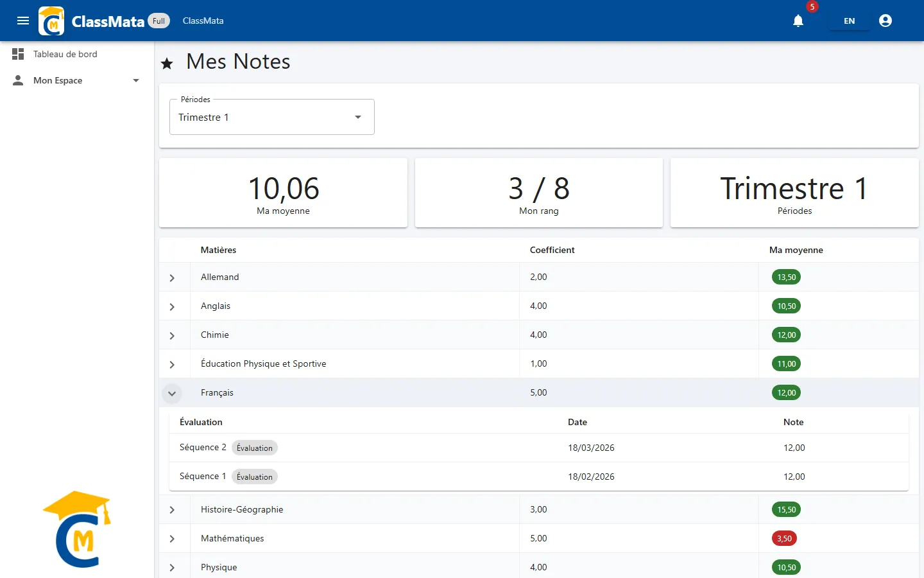
Task: Select the Histoire-Géographie subject row
Action: coord(539,509)
